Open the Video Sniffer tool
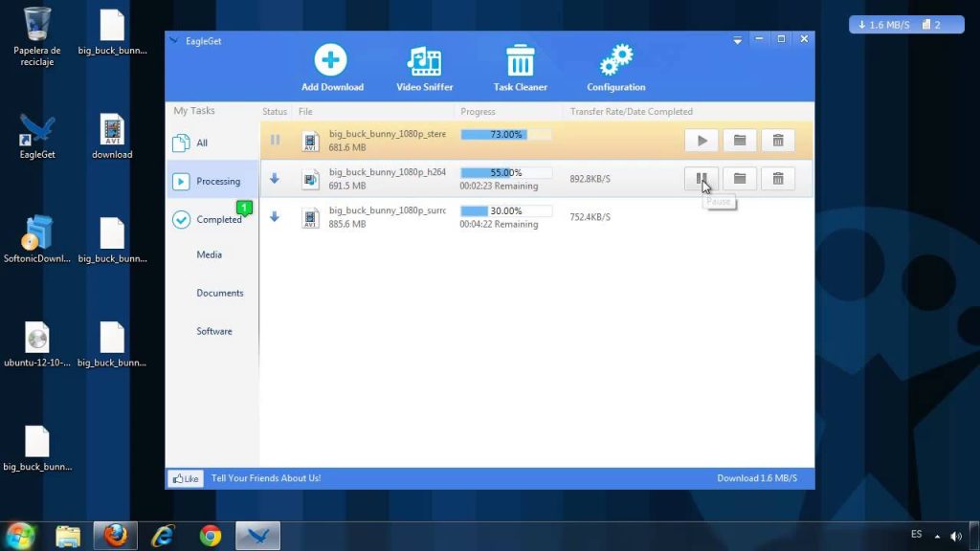Image resolution: width=980 pixels, height=551 pixels. tap(424, 61)
